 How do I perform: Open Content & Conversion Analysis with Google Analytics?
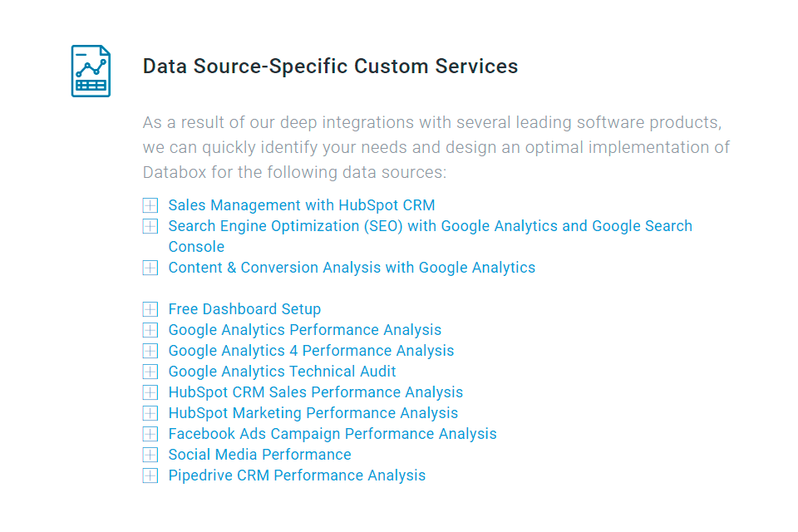352,268
